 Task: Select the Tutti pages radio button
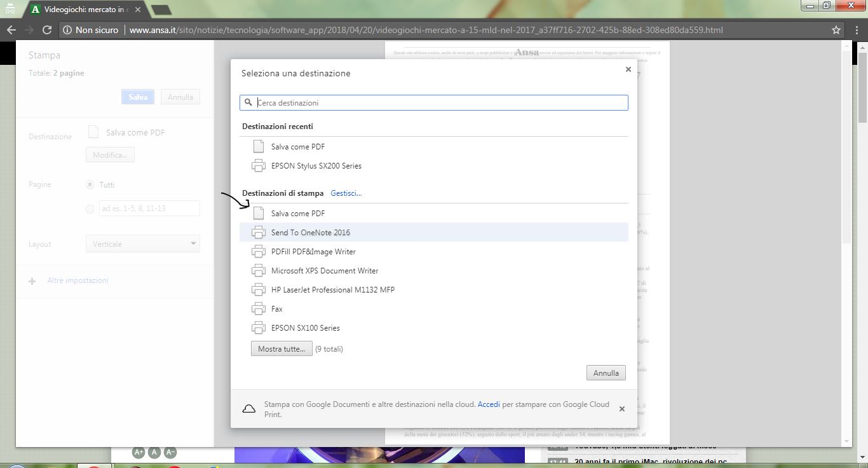tap(90, 184)
